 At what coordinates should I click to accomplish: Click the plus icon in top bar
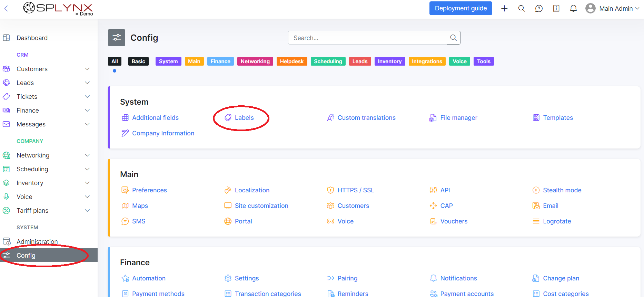[x=504, y=9]
